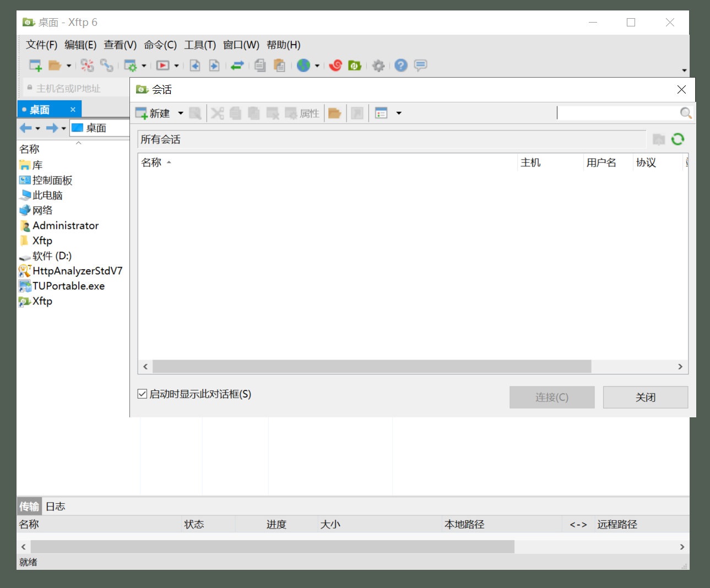
Task: Click the green Xftp folder icon in toolbar
Action: [355, 66]
